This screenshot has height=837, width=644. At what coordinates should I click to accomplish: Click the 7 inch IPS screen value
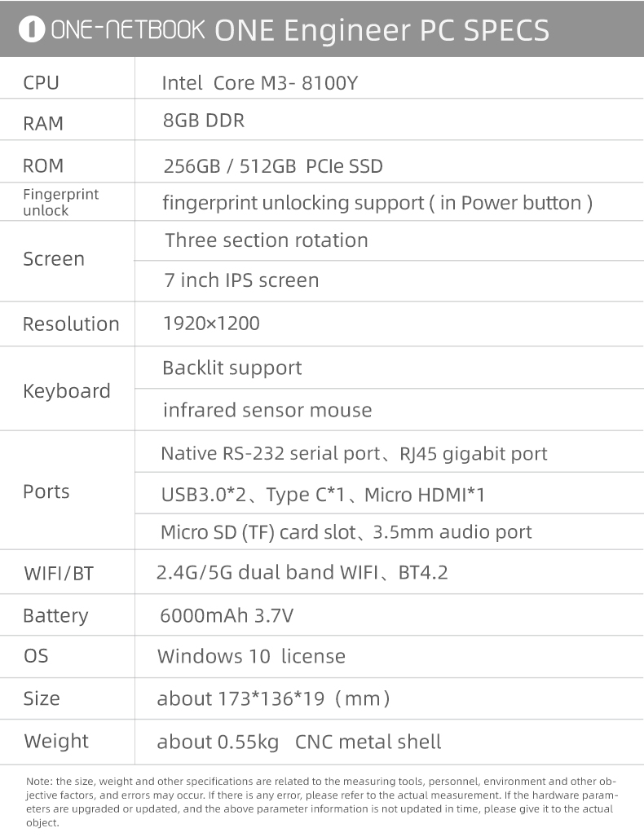241,280
